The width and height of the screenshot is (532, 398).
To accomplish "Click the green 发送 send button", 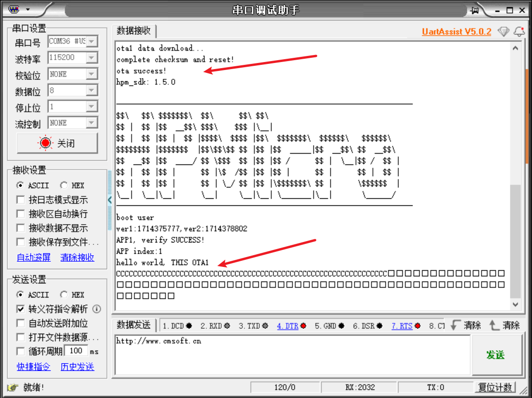I will 496,355.
